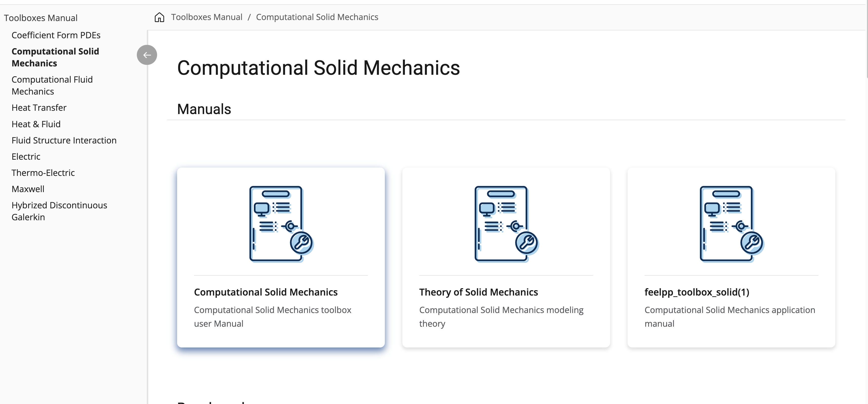The width and height of the screenshot is (868, 404).
Task: Go to Heat & Fluid in sidebar
Action: (x=36, y=124)
